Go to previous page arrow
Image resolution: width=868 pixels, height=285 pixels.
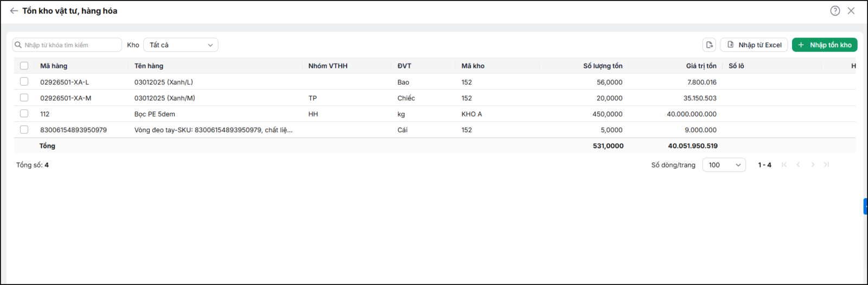pos(798,165)
